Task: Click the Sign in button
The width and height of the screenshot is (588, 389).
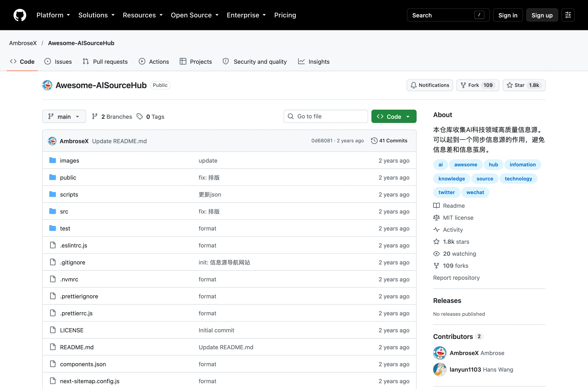Action: click(508, 15)
